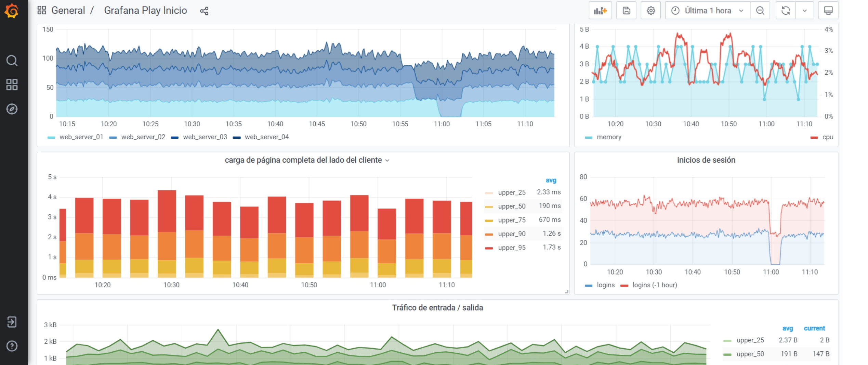Click the sign in icon
Viewport: 868px width, 365px height.
coord(12,322)
